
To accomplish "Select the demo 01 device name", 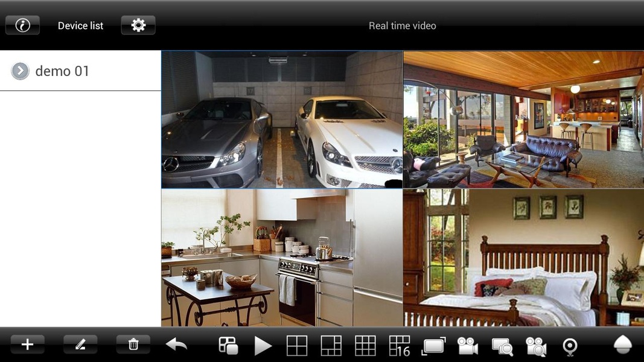I will click(x=62, y=71).
